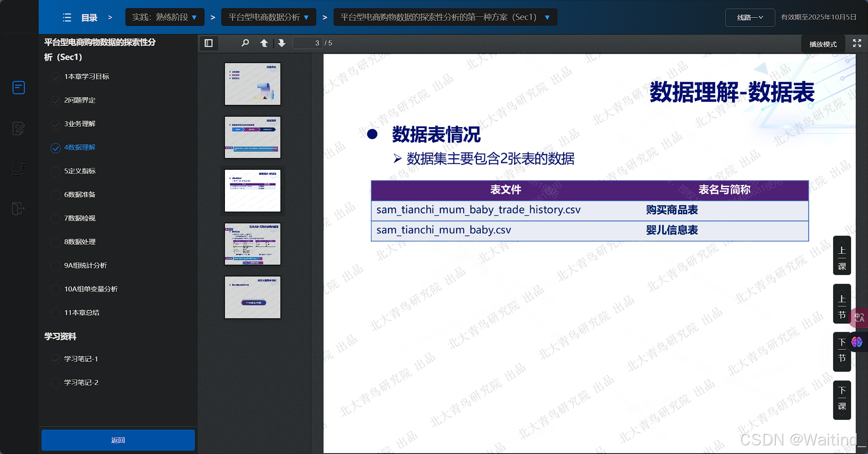The width and height of the screenshot is (868, 454).
Task: Switch to 播放模式
Action: pos(823,44)
